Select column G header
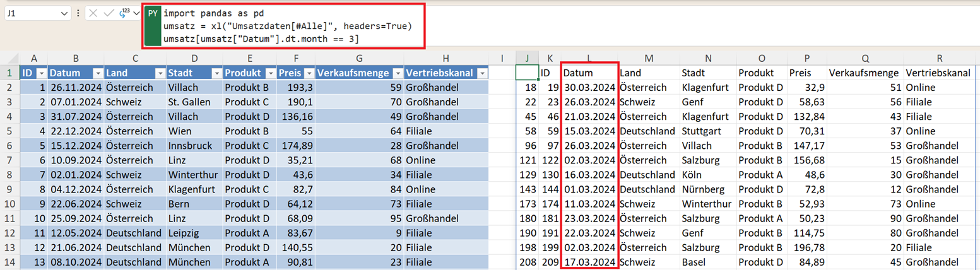 [x=358, y=58]
